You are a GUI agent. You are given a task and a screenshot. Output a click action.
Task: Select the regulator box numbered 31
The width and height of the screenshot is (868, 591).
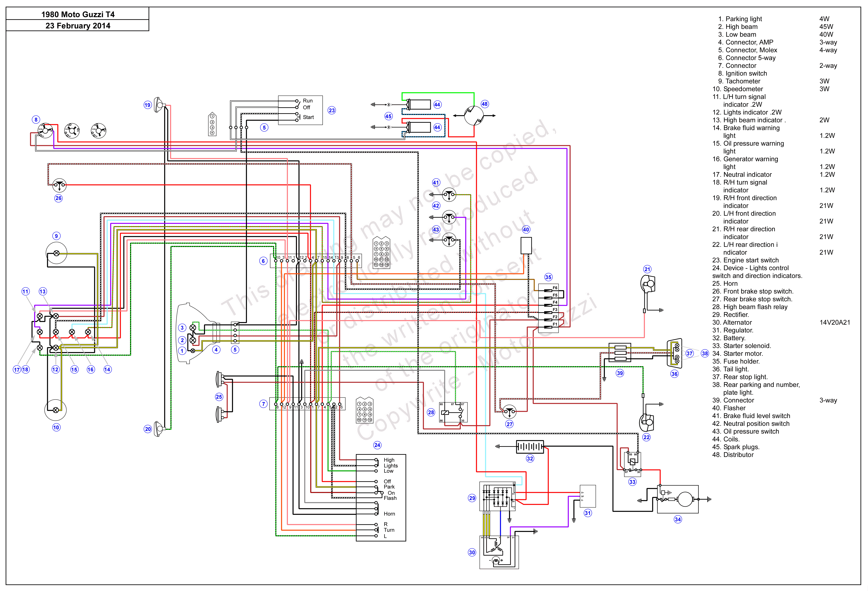click(588, 496)
